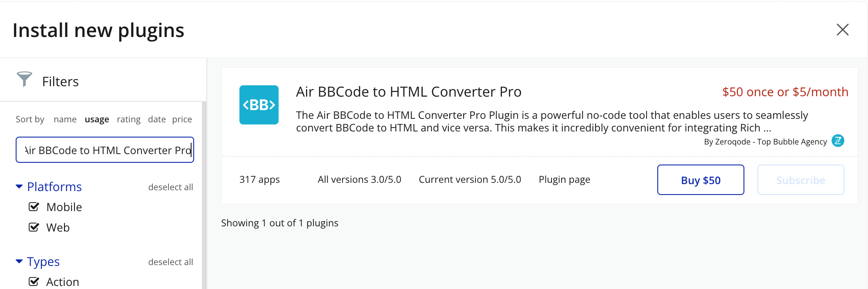Click the Buy $50 button
Screen dimensions: 868x289
[x=700, y=180]
